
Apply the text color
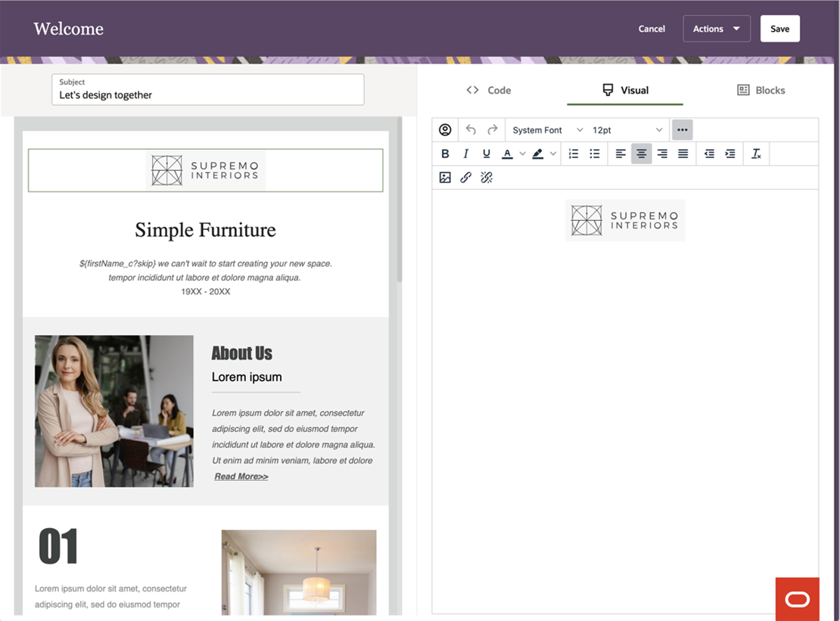point(507,154)
